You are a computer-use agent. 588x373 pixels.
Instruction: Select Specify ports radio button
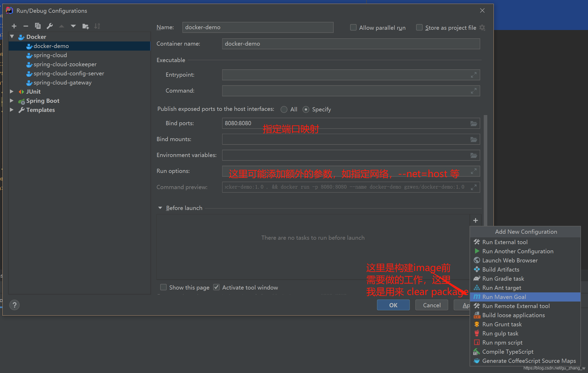(x=307, y=109)
